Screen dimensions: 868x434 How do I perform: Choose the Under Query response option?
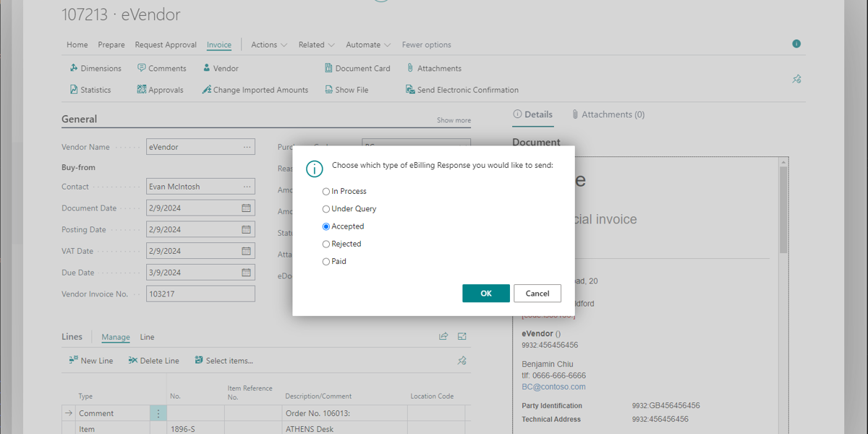[326, 209]
